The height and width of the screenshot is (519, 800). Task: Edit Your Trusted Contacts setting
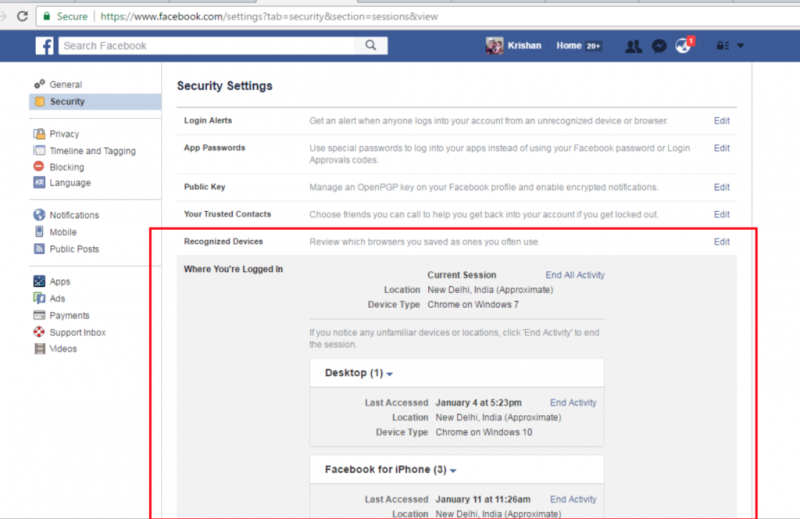[x=721, y=214]
